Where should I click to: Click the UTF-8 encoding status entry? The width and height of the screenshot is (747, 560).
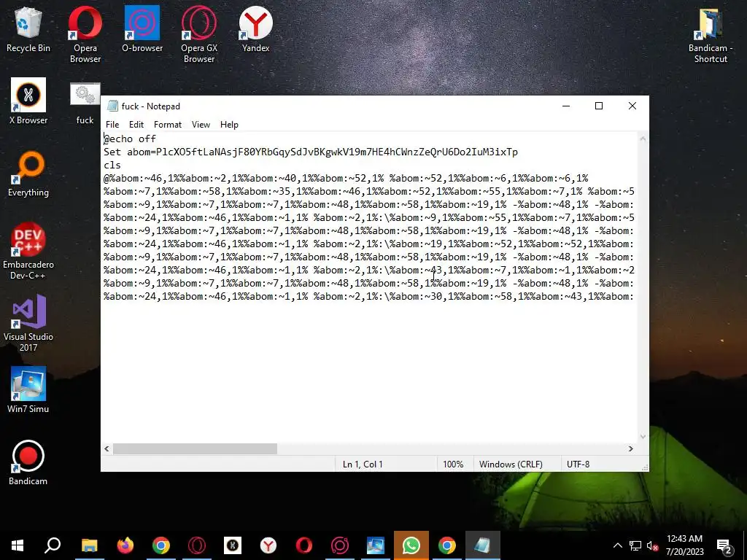pyautogui.click(x=578, y=464)
